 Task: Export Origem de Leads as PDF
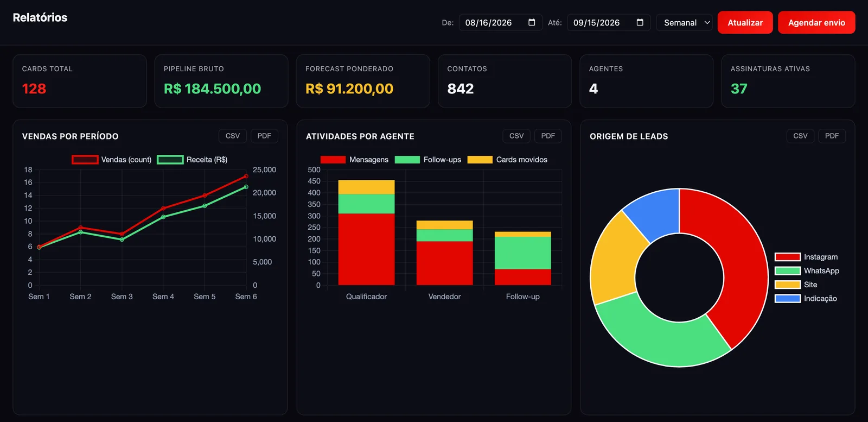click(x=832, y=136)
